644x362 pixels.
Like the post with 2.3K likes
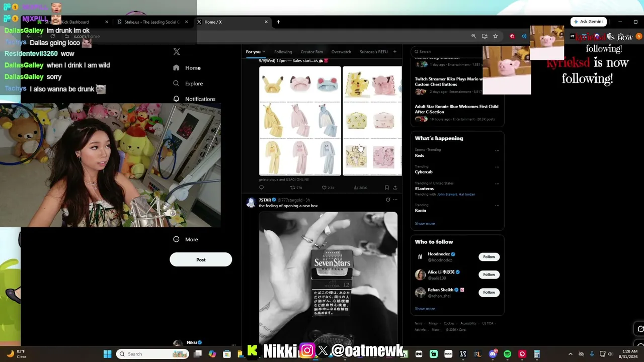[x=328, y=188]
